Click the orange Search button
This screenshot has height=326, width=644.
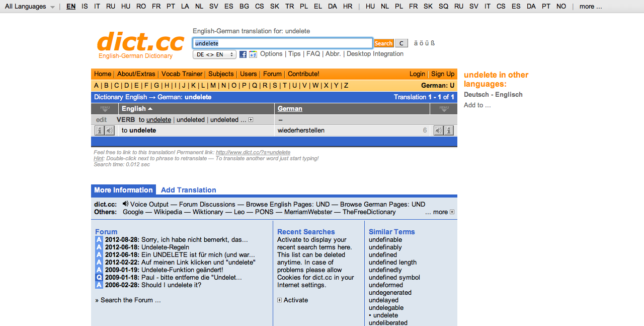[x=383, y=43]
